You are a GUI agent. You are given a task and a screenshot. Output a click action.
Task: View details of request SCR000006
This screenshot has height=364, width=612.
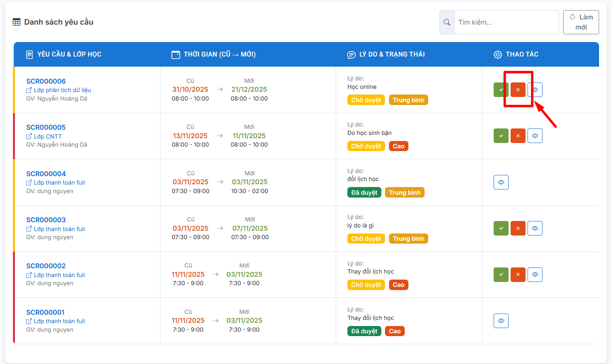point(536,90)
